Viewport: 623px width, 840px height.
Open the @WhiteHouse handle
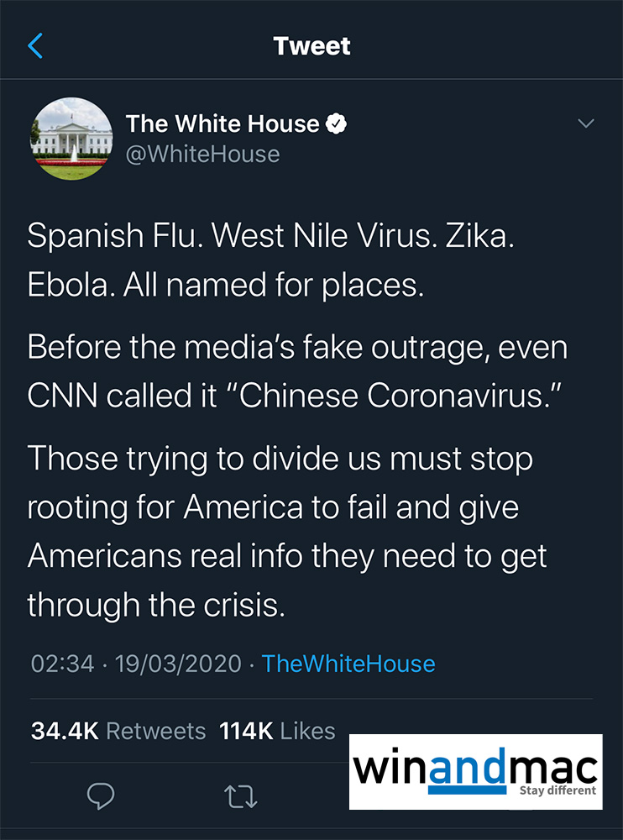click(x=202, y=155)
